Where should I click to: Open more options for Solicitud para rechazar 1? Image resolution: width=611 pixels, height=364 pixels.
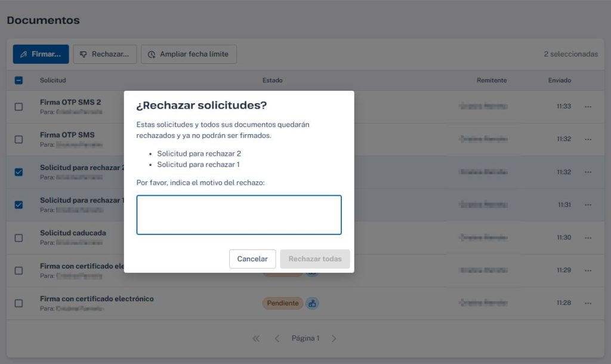click(x=588, y=205)
